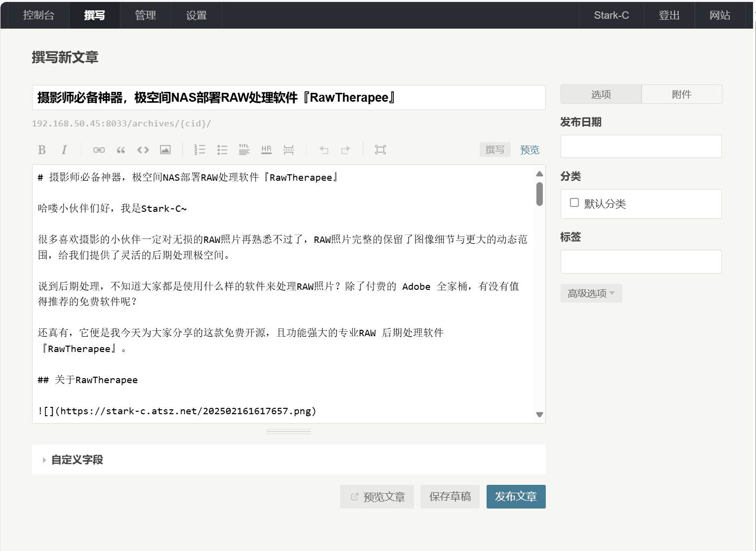The width and height of the screenshot is (756, 551).
Task: Click the '## 关于RawTherapee' line in editor
Action: 88,380
